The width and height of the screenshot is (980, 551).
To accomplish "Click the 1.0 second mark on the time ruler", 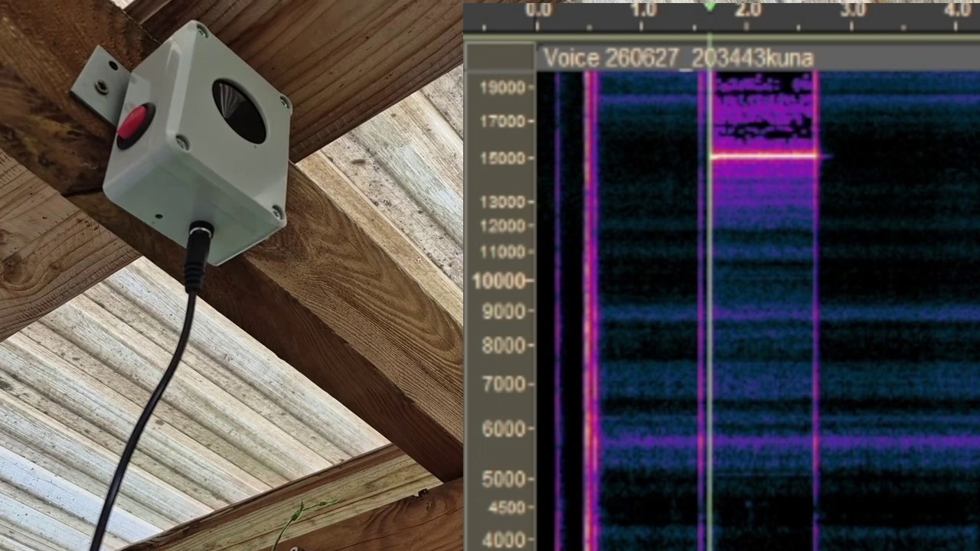I will (643, 10).
